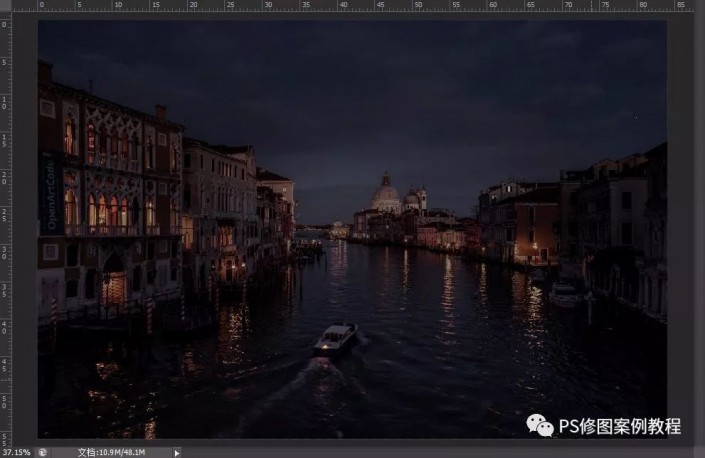Click the boat on the canal image

click(x=336, y=338)
